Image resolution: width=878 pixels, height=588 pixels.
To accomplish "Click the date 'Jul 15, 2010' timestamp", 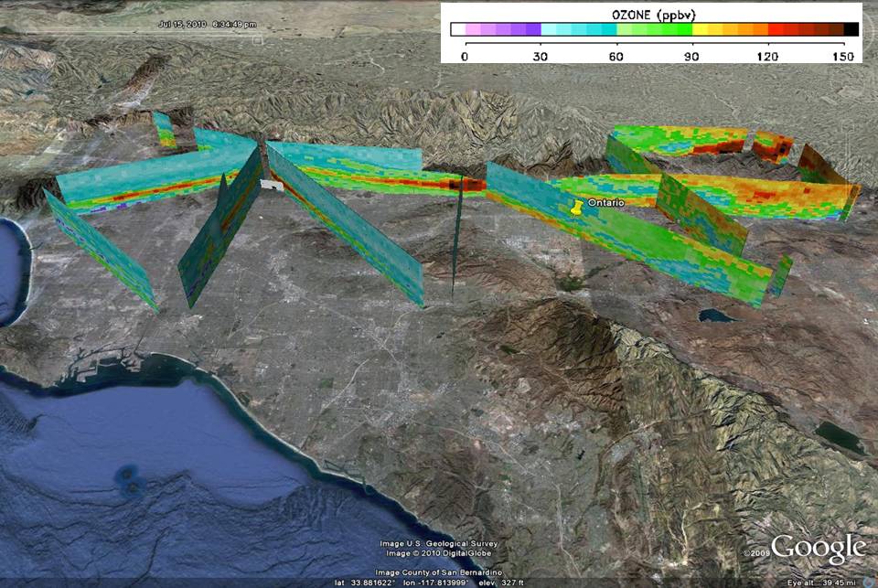I will pos(183,25).
